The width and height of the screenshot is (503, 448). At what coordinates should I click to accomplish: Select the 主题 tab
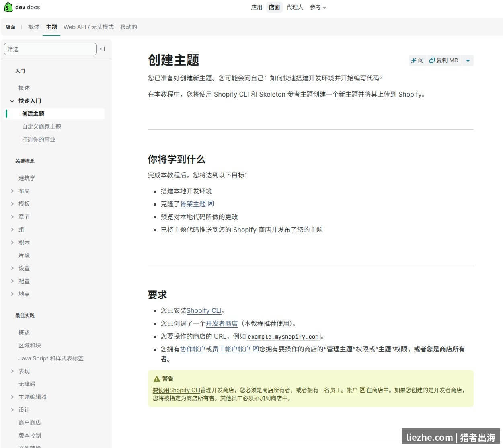(51, 27)
